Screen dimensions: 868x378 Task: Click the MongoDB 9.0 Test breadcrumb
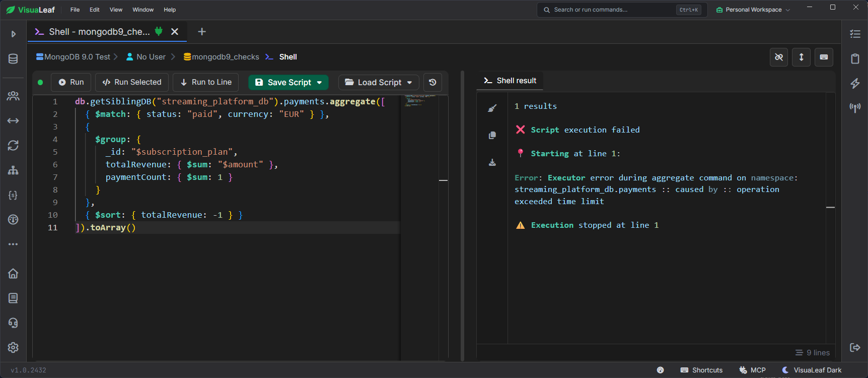point(73,57)
